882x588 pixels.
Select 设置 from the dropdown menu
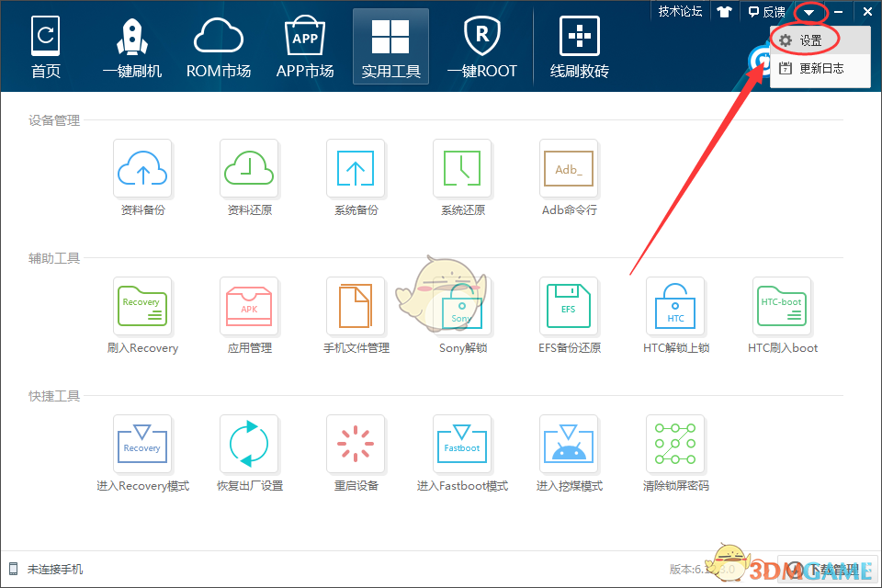click(x=809, y=40)
